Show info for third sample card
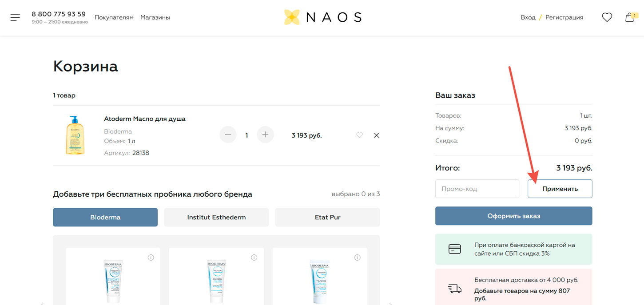 tap(358, 257)
